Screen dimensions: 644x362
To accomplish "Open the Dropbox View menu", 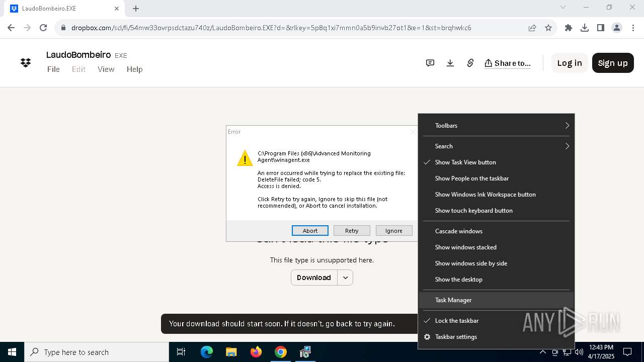I will pos(106,69).
